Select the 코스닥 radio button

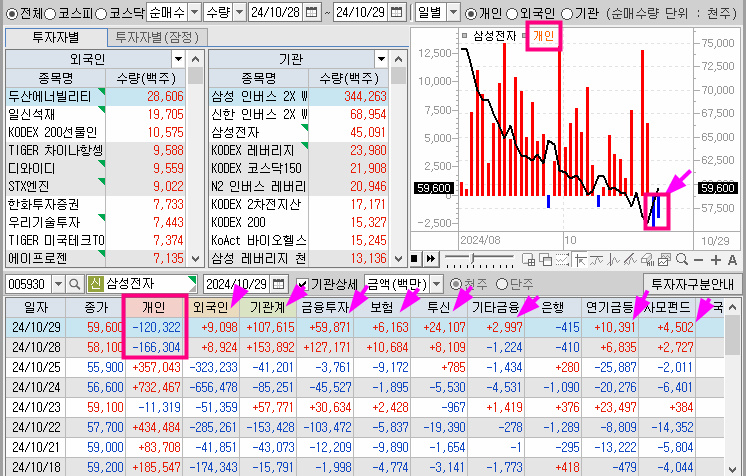101,13
